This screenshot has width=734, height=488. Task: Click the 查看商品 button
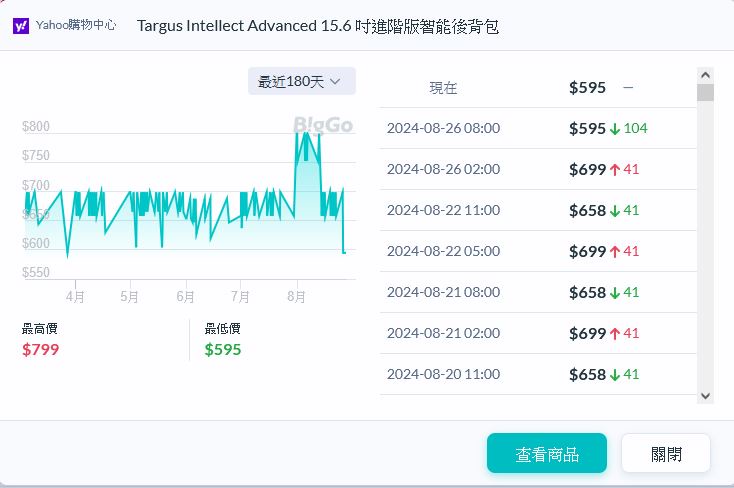click(547, 454)
